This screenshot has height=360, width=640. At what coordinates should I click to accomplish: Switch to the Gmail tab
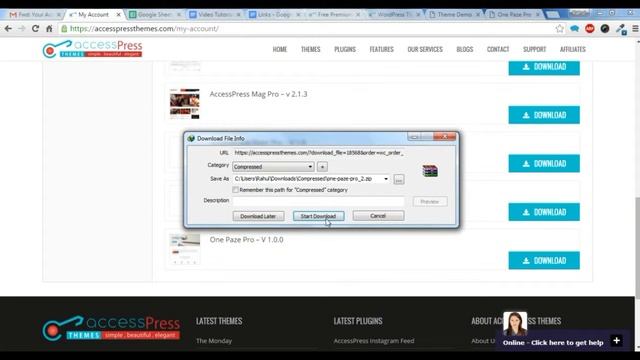pos(35,14)
